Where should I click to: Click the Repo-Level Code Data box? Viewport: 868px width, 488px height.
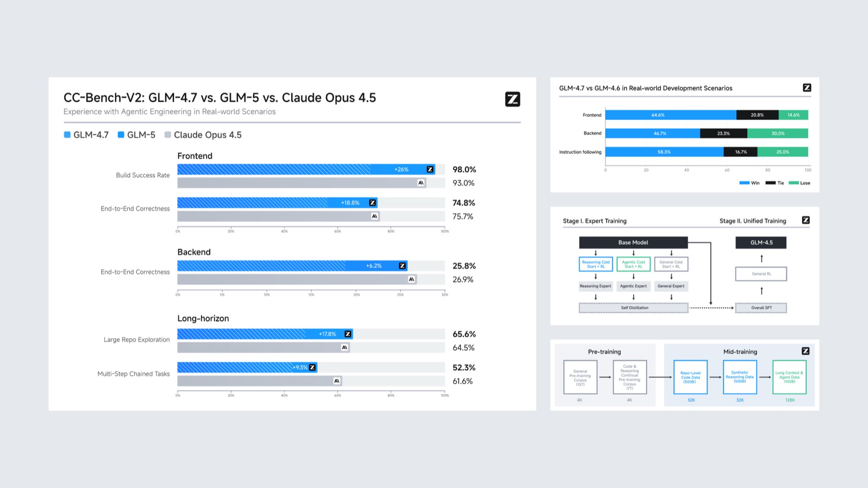691,377
